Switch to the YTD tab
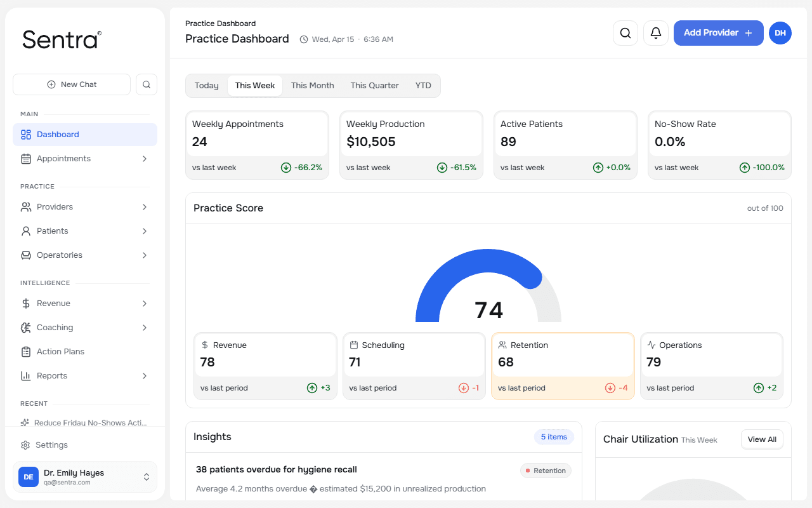 coord(423,86)
